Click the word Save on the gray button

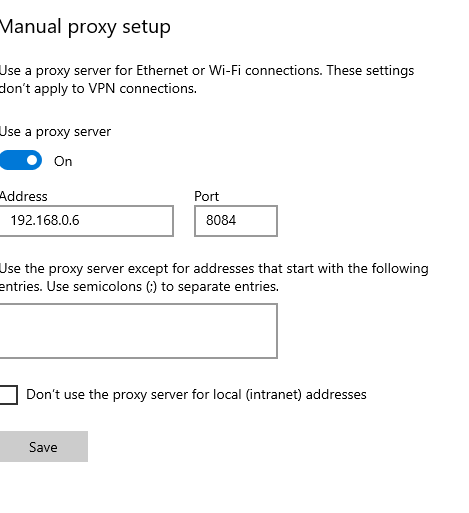(43, 447)
